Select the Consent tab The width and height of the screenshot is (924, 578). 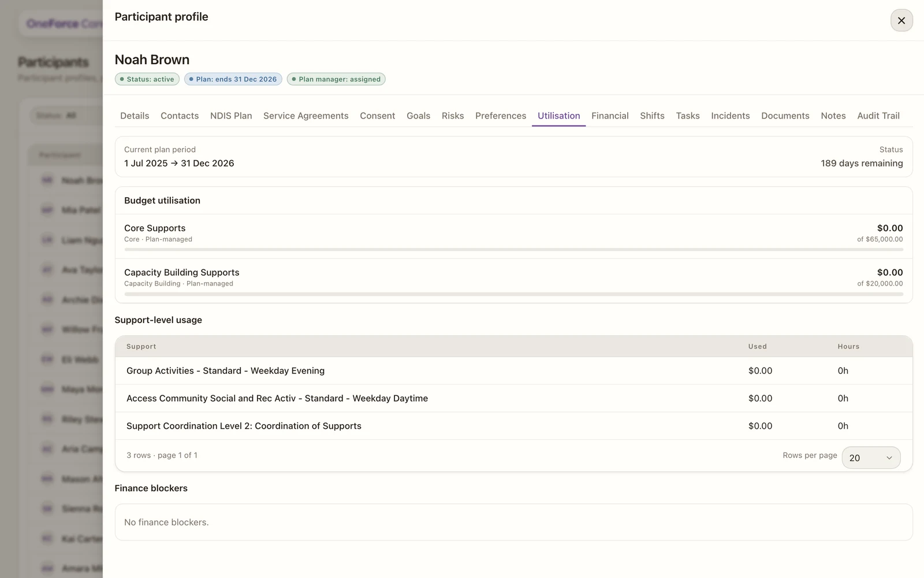[378, 116]
